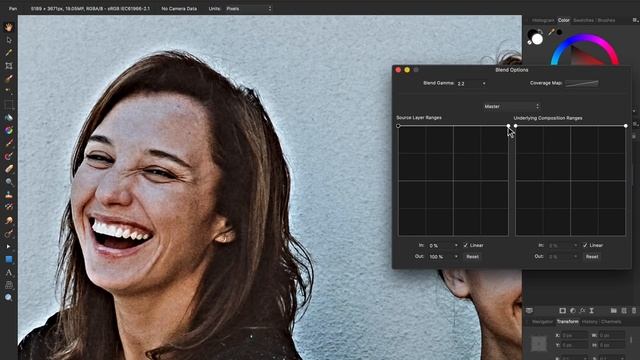Select the Flood Select wand tool
This screenshot has height=360, width=640.
point(9,91)
